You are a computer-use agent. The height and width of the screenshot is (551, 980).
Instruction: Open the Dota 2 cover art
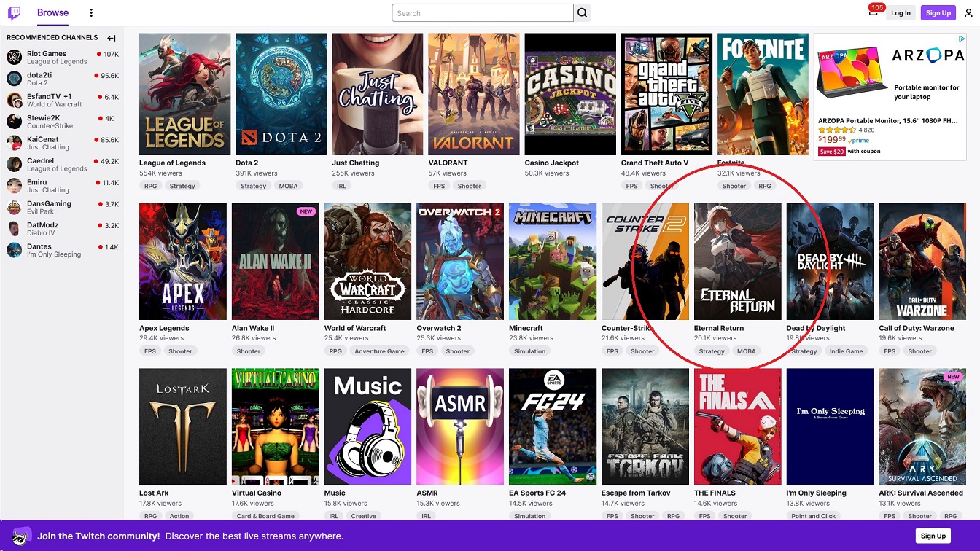(281, 93)
